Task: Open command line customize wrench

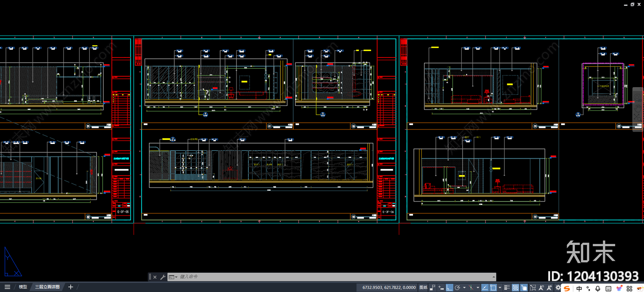Action: 163,277
